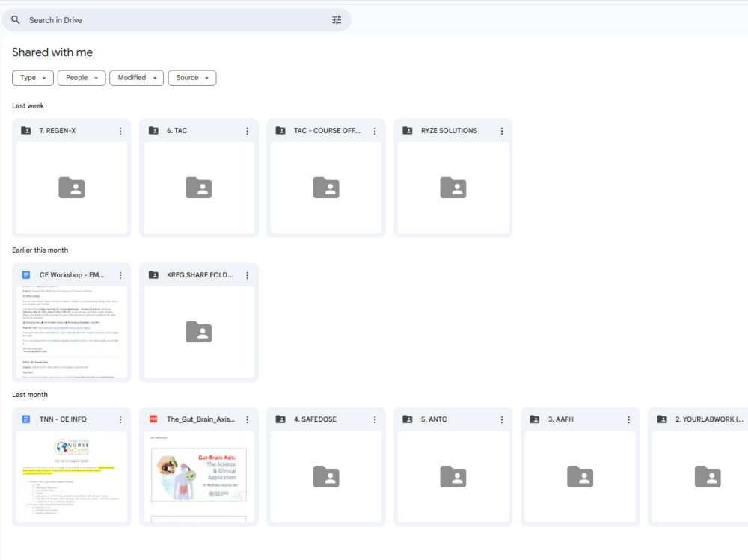Click shared folder icon beside 3. AAFH title
The height and width of the screenshot is (560, 748).
535,419
